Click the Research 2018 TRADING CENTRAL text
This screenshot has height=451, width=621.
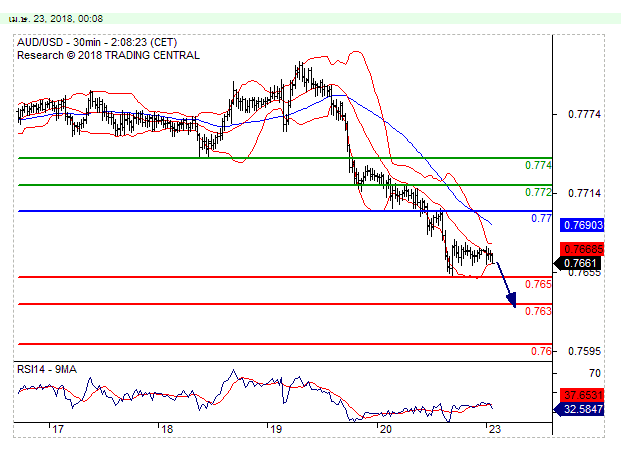[108, 55]
